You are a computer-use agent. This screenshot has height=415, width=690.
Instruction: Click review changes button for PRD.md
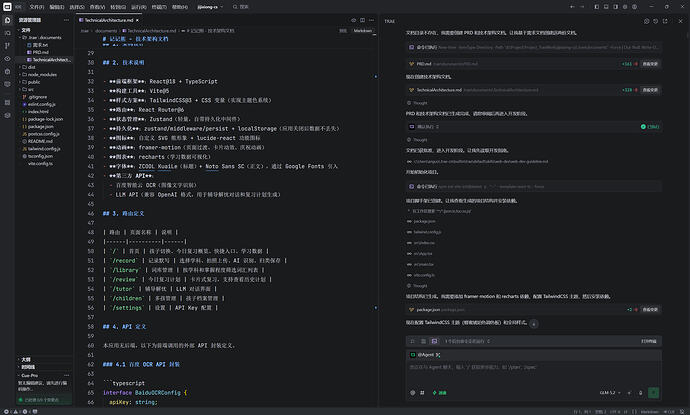click(650, 64)
